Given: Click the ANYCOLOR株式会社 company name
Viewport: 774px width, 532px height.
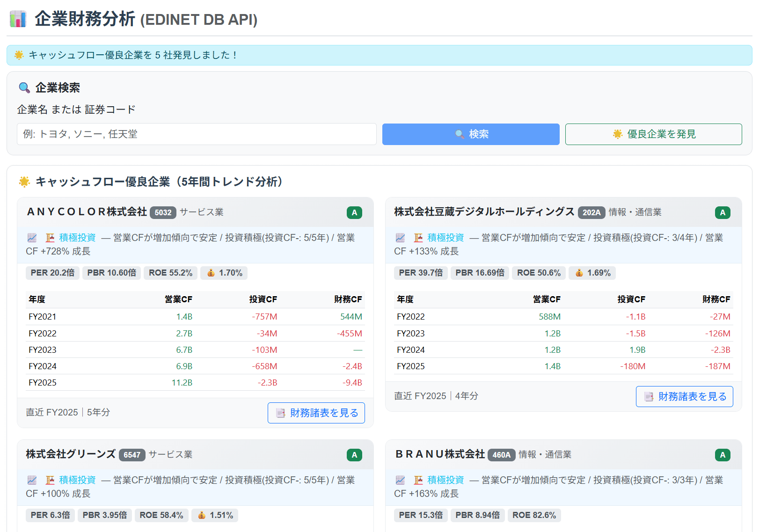Looking at the screenshot, I should 87,212.
